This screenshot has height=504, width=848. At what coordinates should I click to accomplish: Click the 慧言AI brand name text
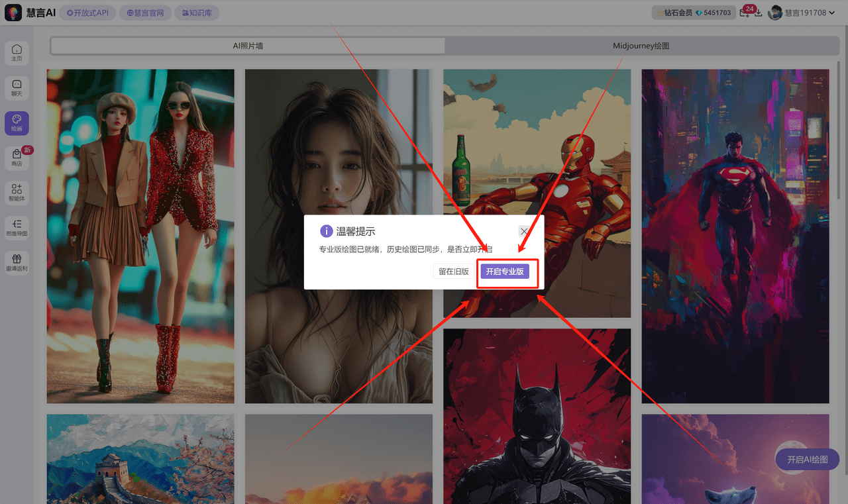tap(40, 13)
